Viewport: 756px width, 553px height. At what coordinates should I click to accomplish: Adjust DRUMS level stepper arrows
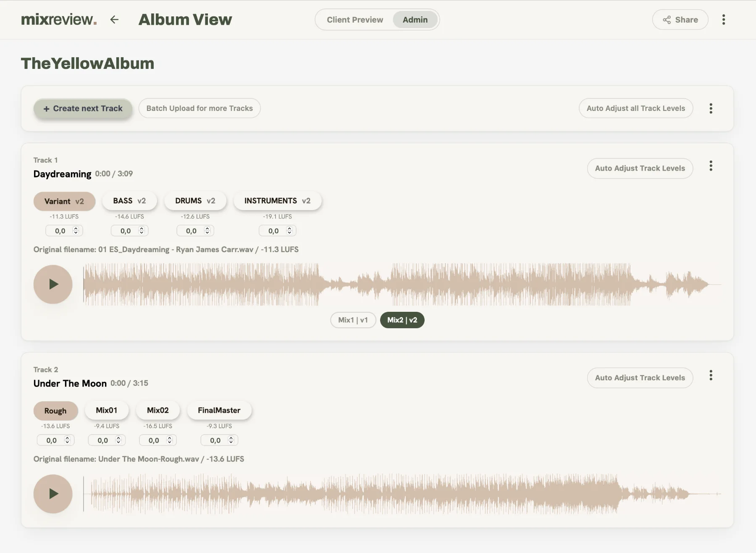[x=207, y=231]
